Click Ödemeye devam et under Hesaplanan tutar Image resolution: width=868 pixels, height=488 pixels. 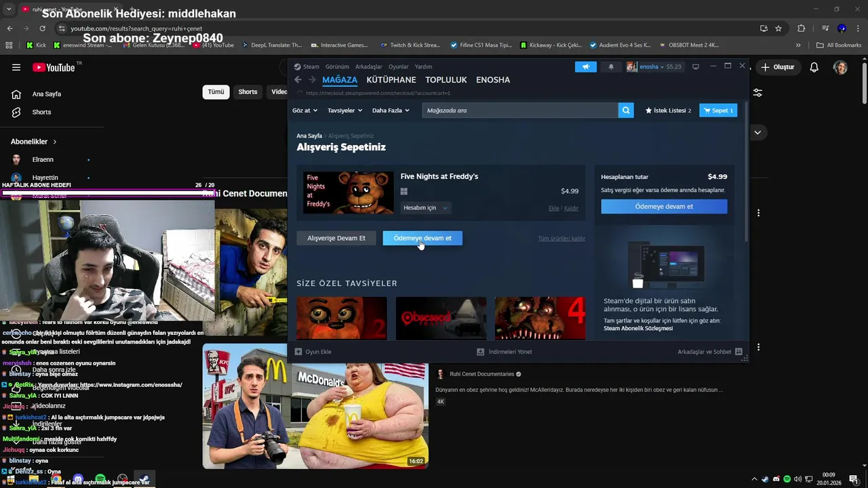click(664, 207)
